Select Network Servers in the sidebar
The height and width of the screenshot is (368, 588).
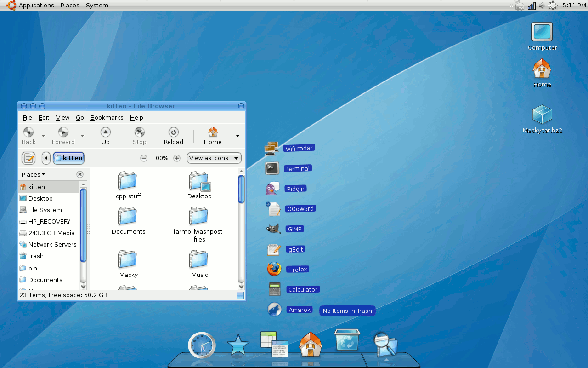[x=49, y=244]
